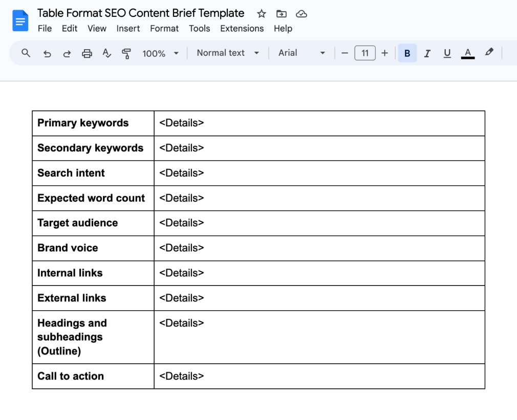Screen dimensions: 517x420
Task: Select the Bold formatting icon
Action: 406,53
